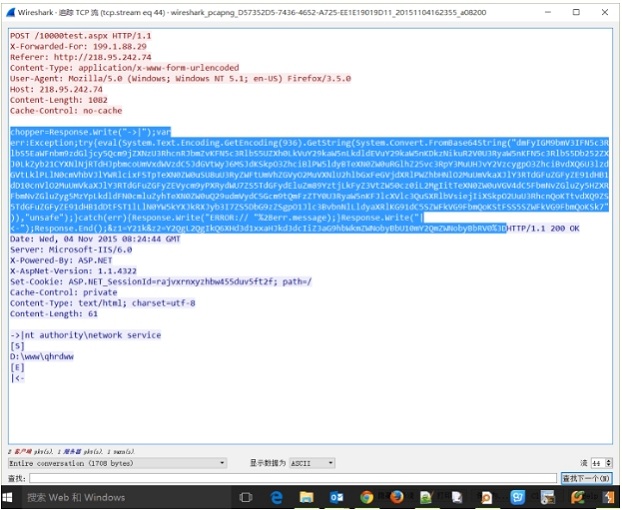
Task: Click the 'Cache-Control: private' line
Action: click(63, 293)
